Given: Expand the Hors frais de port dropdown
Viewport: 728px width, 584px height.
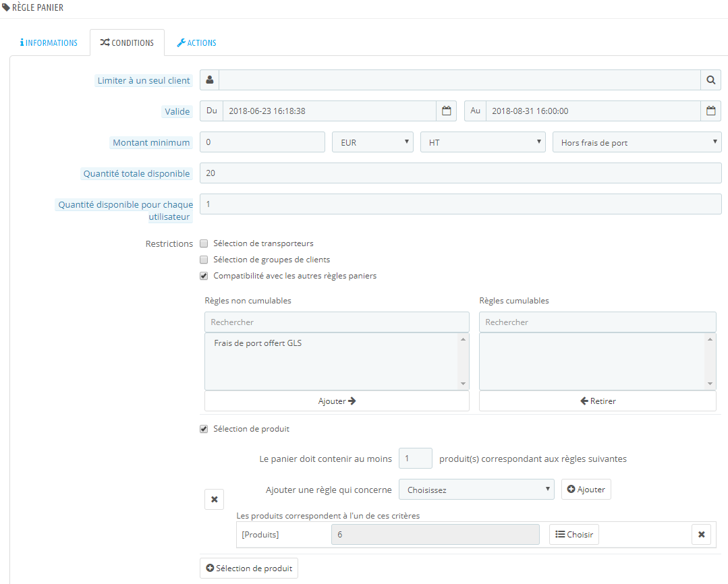Looking at the screenshot, I should click(x=636, y=142).
